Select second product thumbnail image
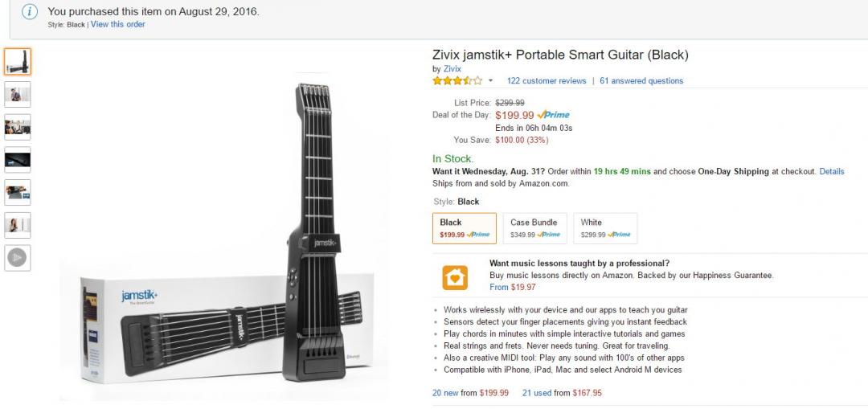Image resolution: width=868 pixels, height=409 pixels. pyautogui.click(x=18, y=94)
